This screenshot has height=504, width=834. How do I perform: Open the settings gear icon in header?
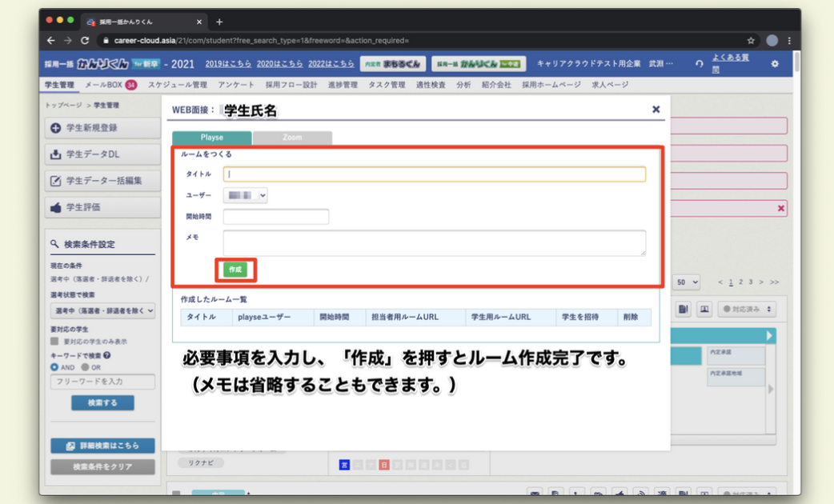(775, 64)
